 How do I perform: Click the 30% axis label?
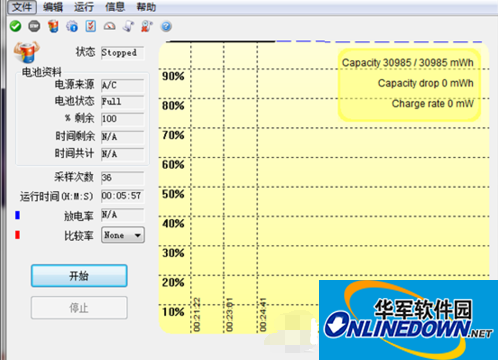pyautogui.click(x=173, y=253)
